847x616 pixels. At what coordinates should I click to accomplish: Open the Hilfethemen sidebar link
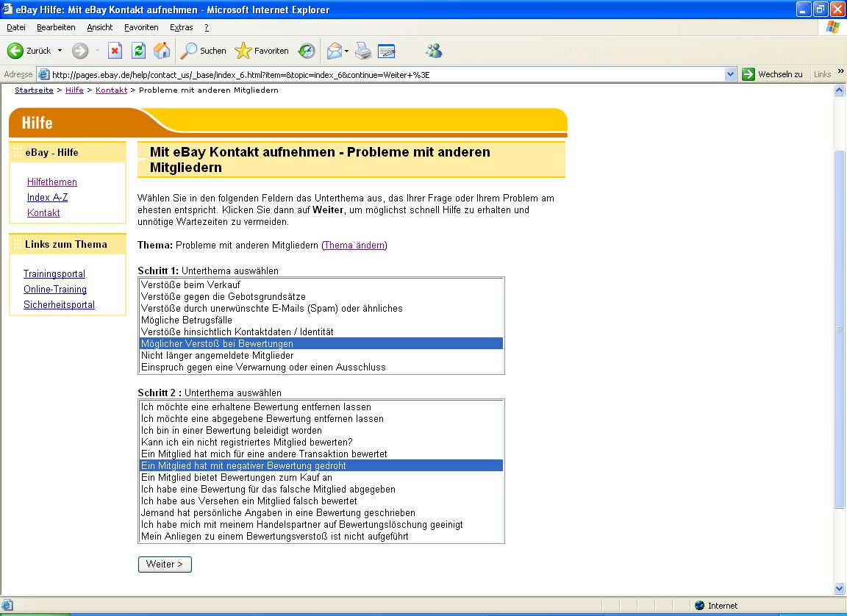52,182
